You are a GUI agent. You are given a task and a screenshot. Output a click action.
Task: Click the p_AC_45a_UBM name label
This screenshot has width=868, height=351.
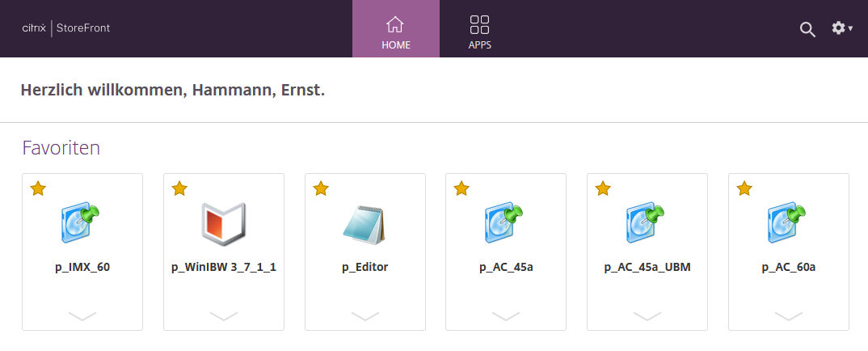tap(647, 267)
